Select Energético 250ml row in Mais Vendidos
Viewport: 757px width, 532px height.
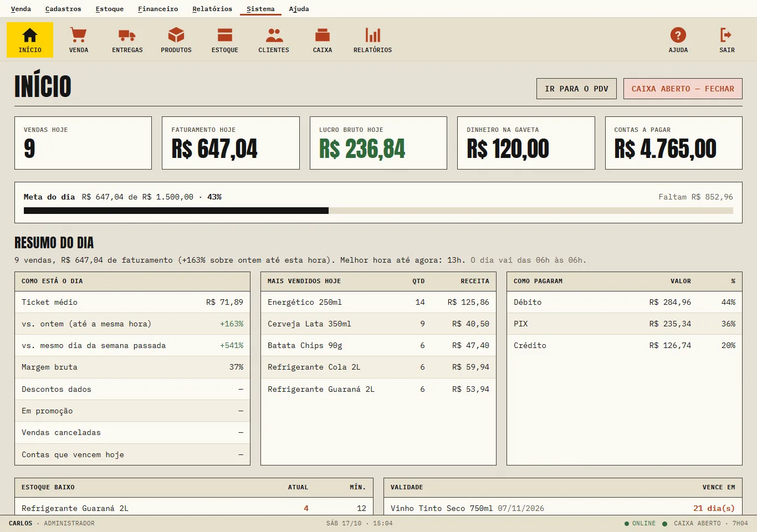click(378, 302)
